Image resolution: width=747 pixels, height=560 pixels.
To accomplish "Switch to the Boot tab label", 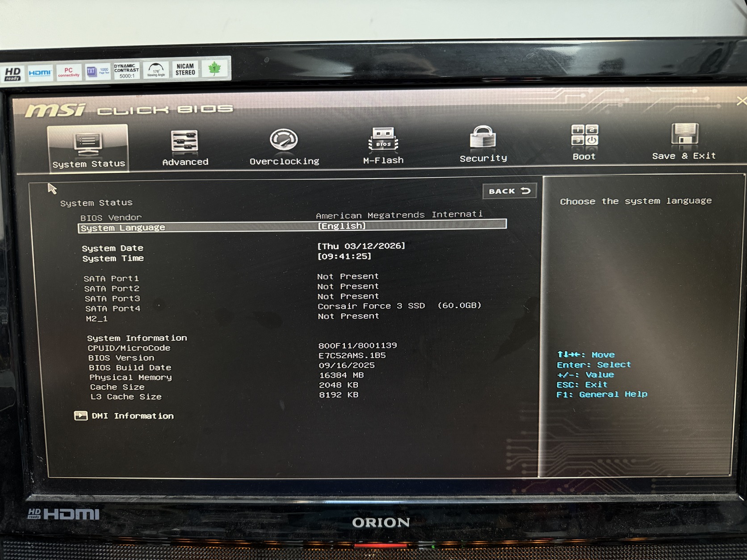I will pyautogui.click(x=584, y=157).
